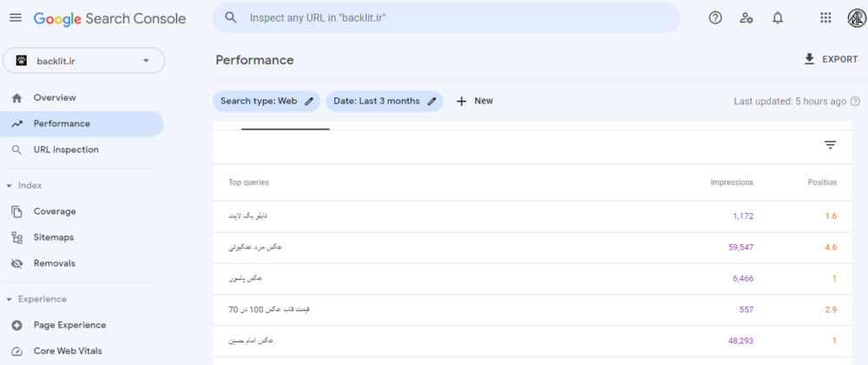Go to Overview in sidebar
The width and height of the screenshot is (868, 365).
tap(55, 98)
